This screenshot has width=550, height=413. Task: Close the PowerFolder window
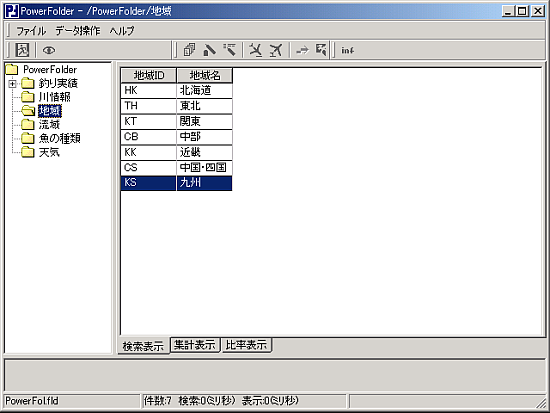tap(537, 11)
